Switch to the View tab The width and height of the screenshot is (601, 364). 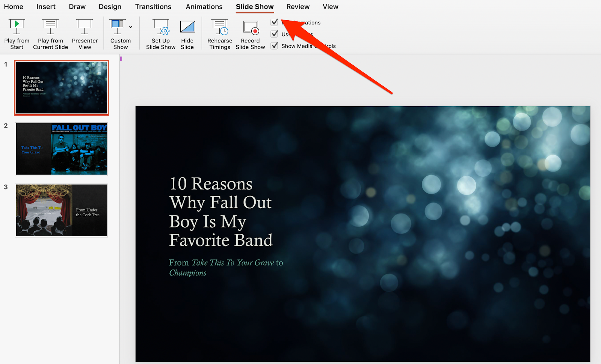331,7
